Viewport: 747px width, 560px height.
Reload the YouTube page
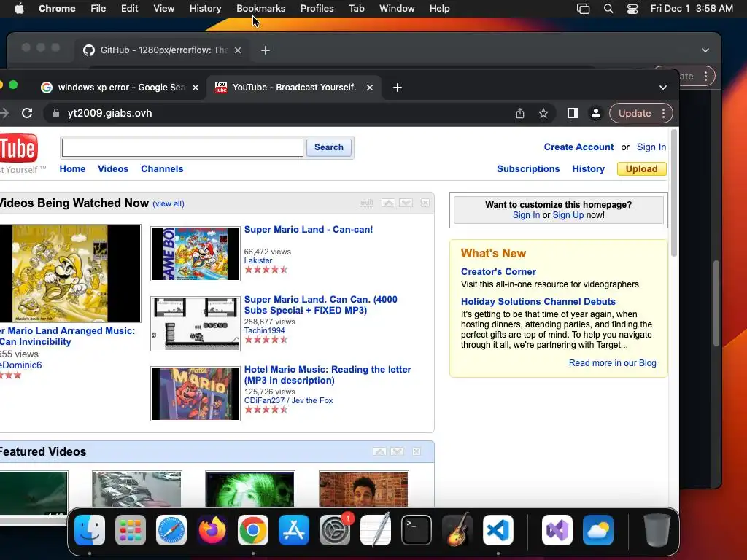tap(27, 113)
